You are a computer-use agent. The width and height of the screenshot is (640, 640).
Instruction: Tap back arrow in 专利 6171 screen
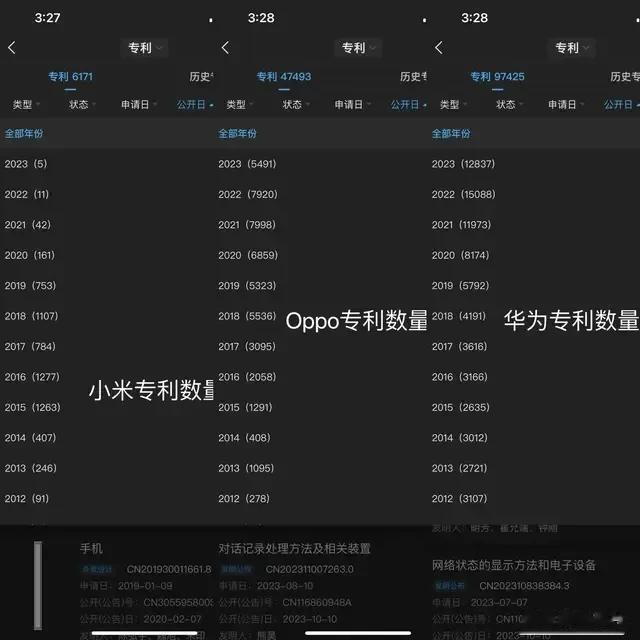(11, 48)
